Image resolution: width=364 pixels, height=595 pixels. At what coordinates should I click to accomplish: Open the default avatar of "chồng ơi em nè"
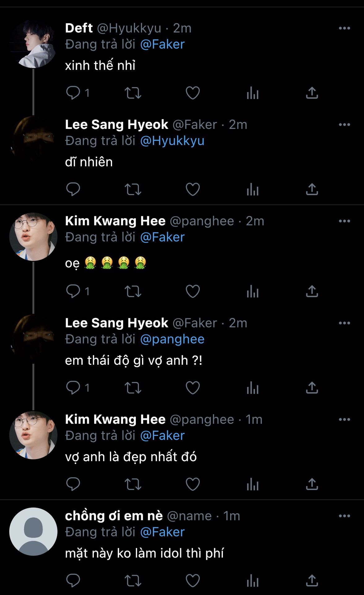click(33, 531)
